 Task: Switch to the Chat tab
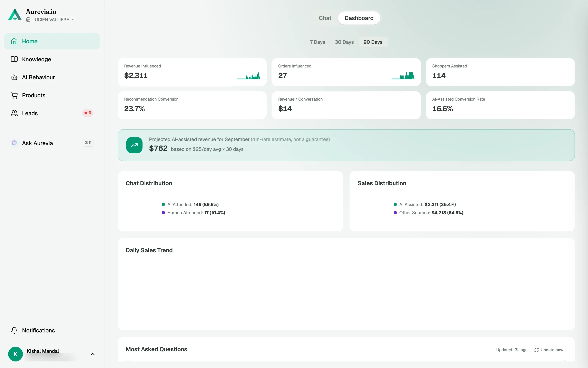(325, 18)
